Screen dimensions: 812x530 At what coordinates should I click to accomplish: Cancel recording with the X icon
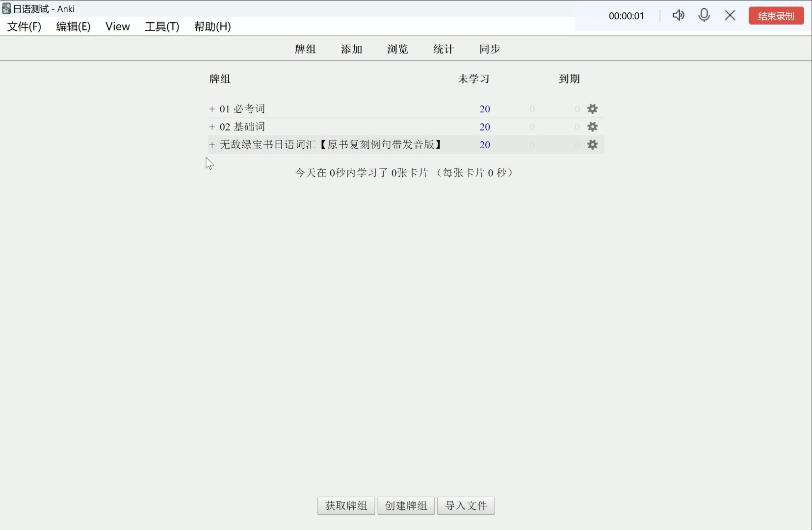tap(730, 15)
